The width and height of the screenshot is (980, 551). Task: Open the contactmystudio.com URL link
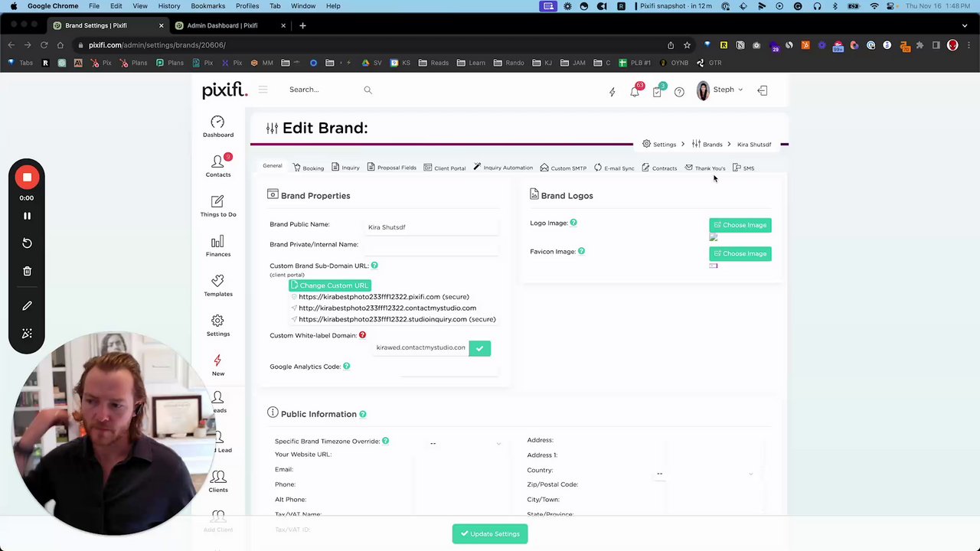point(387,308)
